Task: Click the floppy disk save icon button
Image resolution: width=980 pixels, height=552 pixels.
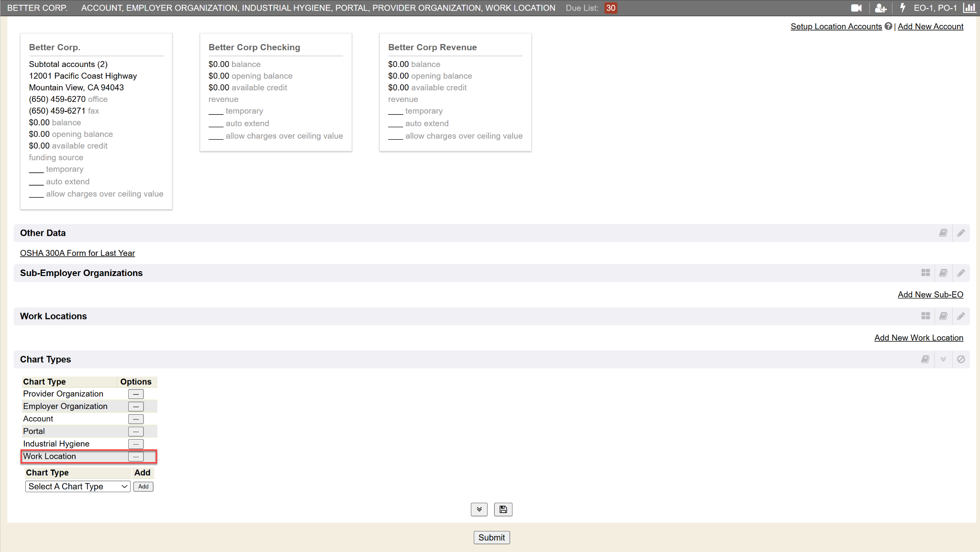Action: (503, 509)
